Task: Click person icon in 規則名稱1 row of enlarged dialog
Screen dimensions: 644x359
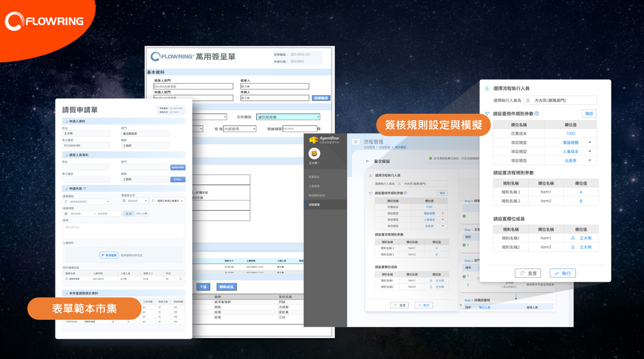Action: coord(573,238)
